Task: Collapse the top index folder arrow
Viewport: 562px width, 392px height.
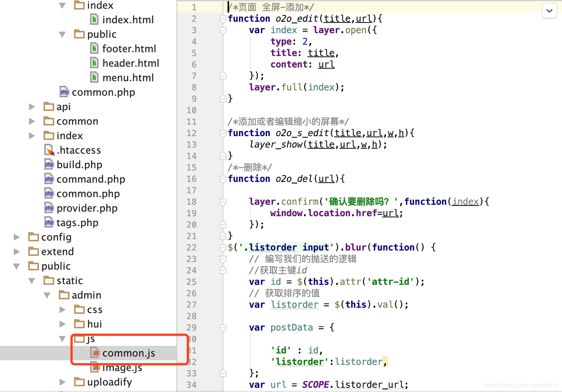Action: [62, 5]
